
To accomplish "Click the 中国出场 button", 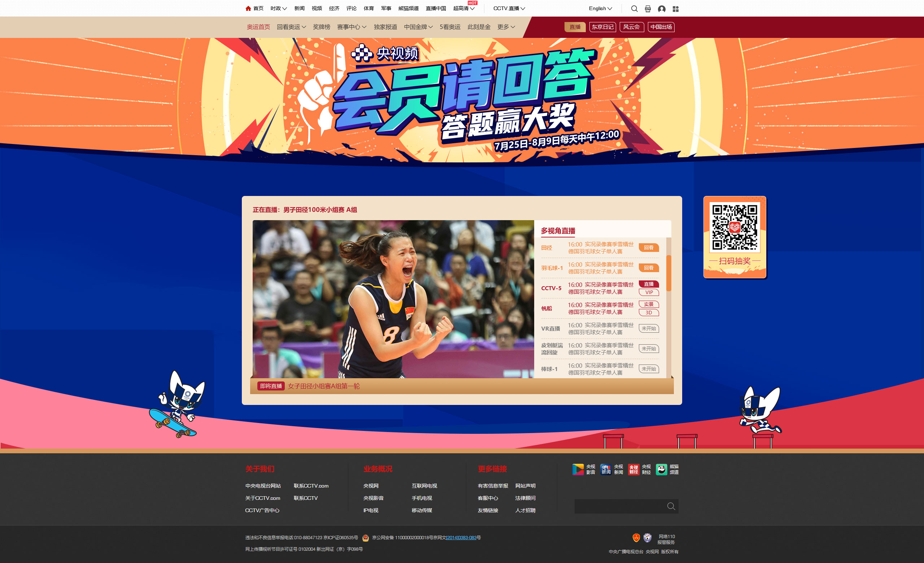I will (x=661, y=27).
